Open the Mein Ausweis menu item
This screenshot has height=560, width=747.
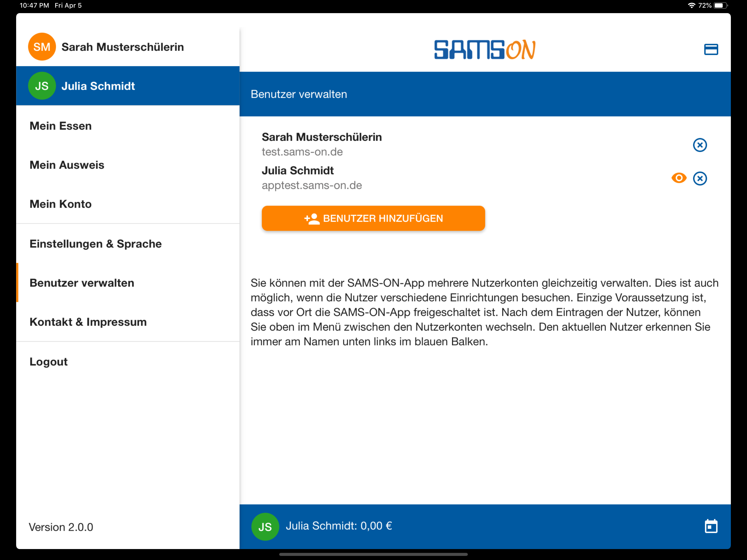click(x=67, y=165)
